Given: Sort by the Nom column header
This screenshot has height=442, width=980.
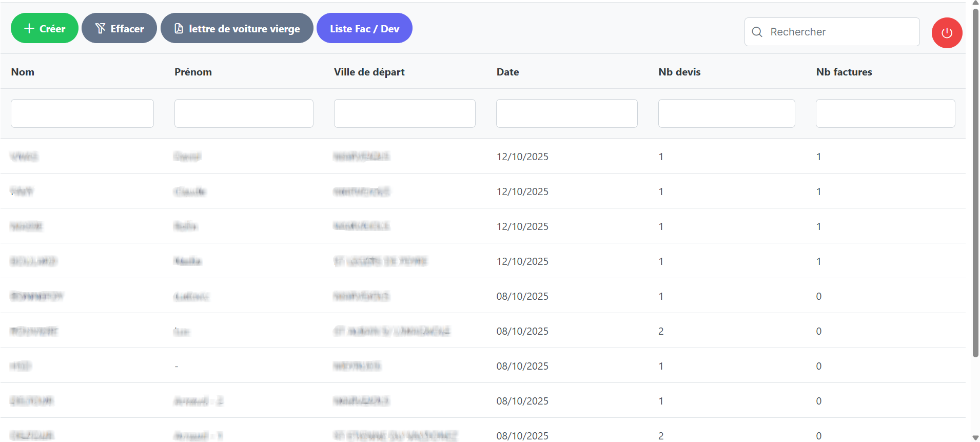Looking at the screenshot, I should click(x=23, y=72).
